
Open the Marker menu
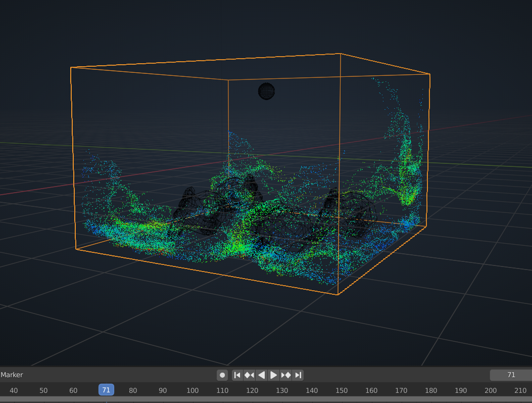click(x=12, y=375)
